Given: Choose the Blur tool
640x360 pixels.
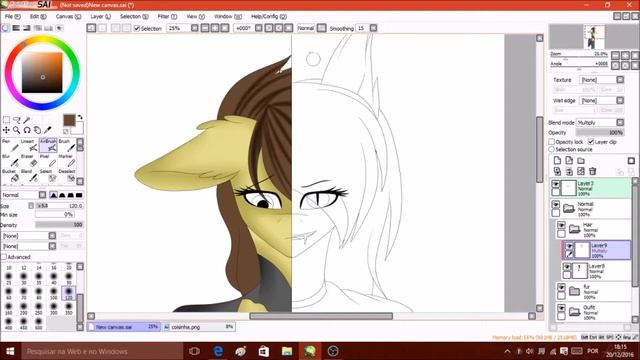Looking at the screenshot, I should click(10, 160).
